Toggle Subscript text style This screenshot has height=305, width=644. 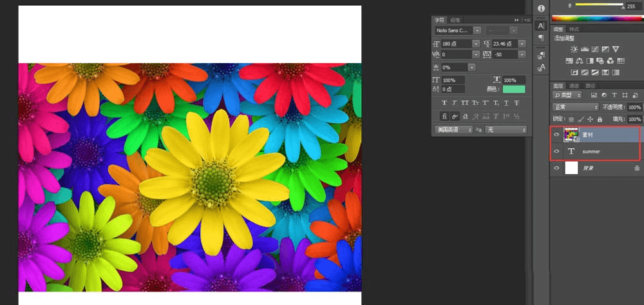pos(496,103)
